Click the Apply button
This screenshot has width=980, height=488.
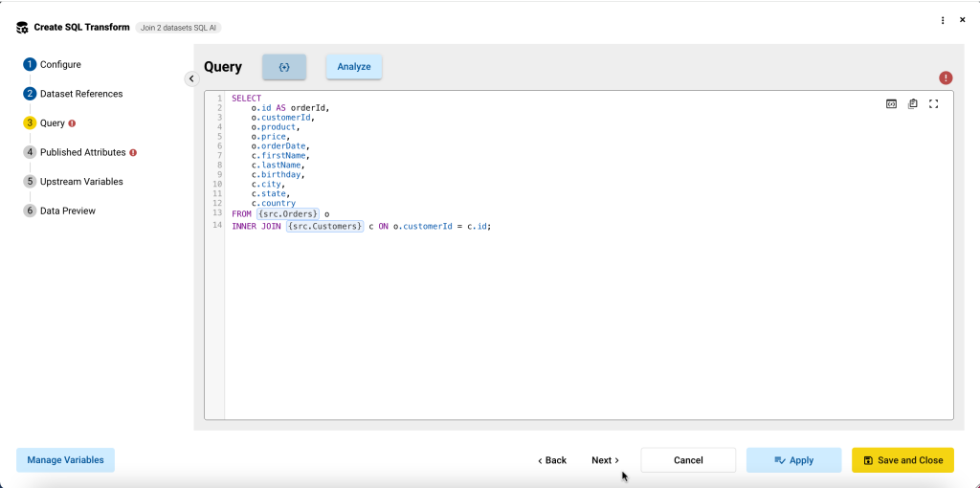pyautogui.click(x=793, y=460)
